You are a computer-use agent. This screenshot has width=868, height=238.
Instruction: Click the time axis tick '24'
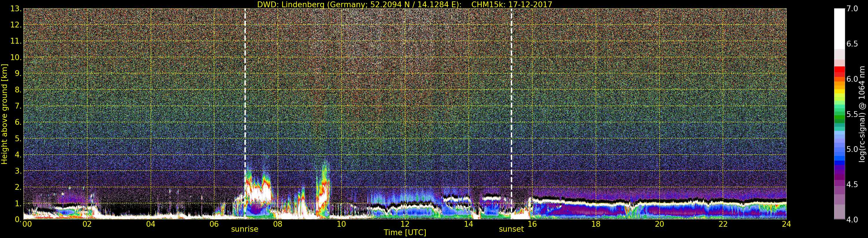(786, 224)
